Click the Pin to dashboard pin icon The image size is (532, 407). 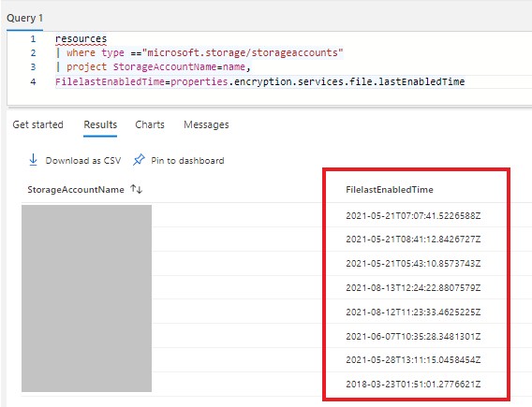pos(139,160)
